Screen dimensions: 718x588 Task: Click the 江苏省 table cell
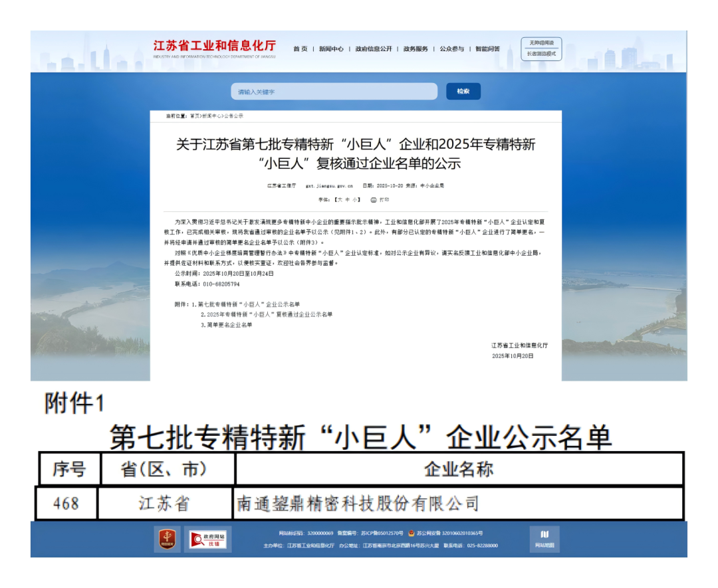coord(164,504)
